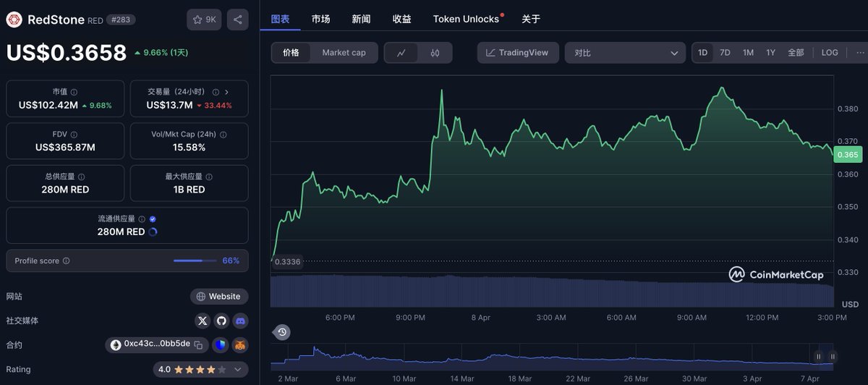
Task: Open RedStone's Discord server
Action: click(240, 321)
